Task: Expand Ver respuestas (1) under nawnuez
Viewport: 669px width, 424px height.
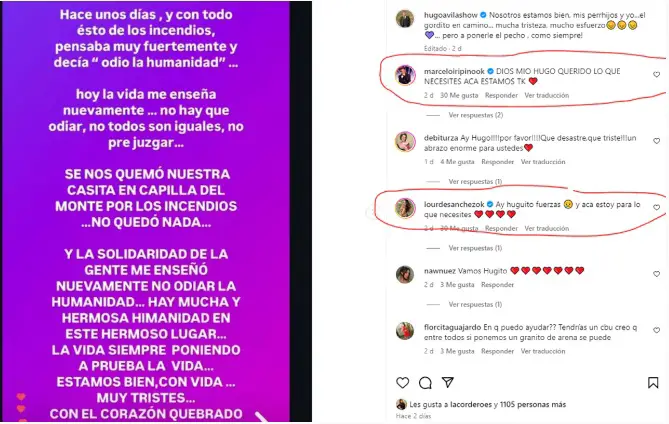Action: pos(475,305)
